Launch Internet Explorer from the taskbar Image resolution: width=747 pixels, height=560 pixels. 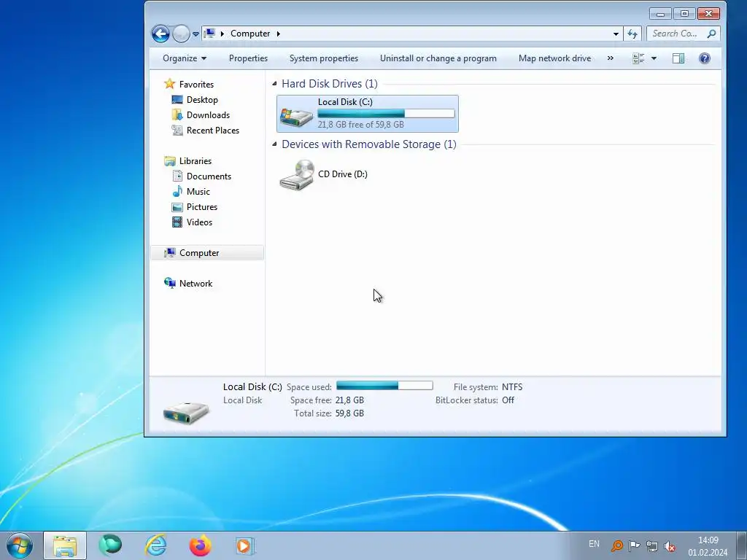156,545
